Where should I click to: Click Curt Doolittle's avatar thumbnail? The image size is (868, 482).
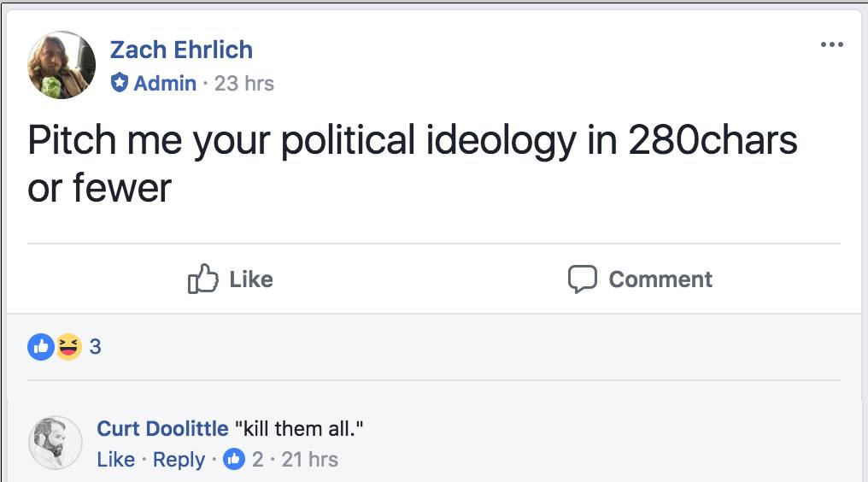(x=56, y=443)
